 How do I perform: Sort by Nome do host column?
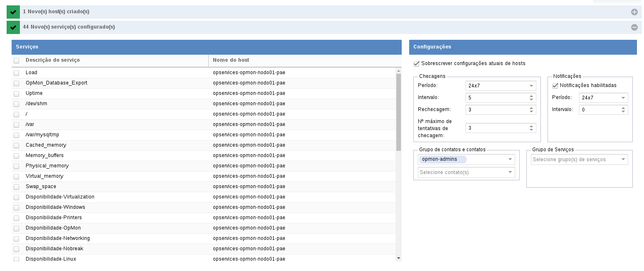(x=231, y=60)
